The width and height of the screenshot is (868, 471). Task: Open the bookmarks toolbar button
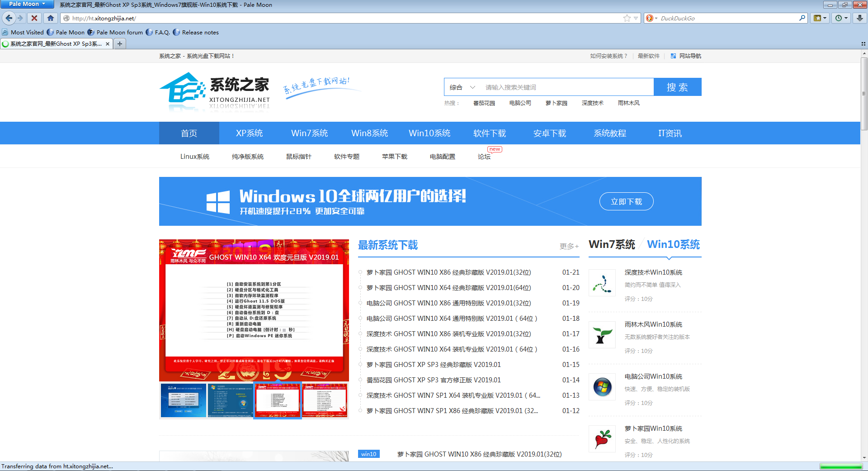[x=820, y=18]
